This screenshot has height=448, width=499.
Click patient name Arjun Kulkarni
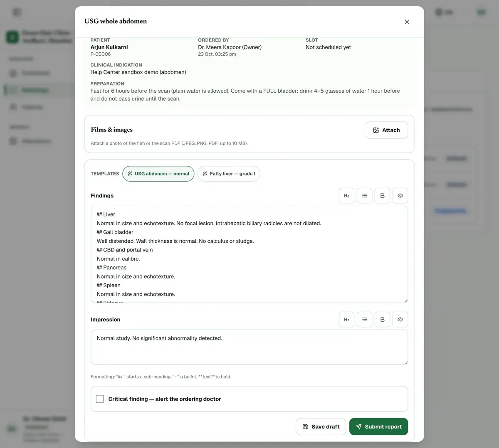click(x=109, y=47)
